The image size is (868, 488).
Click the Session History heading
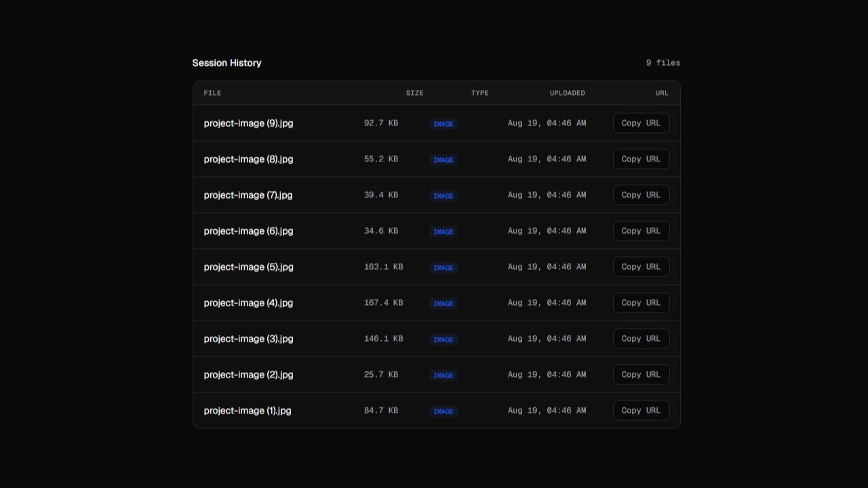(x=226, y=63)
